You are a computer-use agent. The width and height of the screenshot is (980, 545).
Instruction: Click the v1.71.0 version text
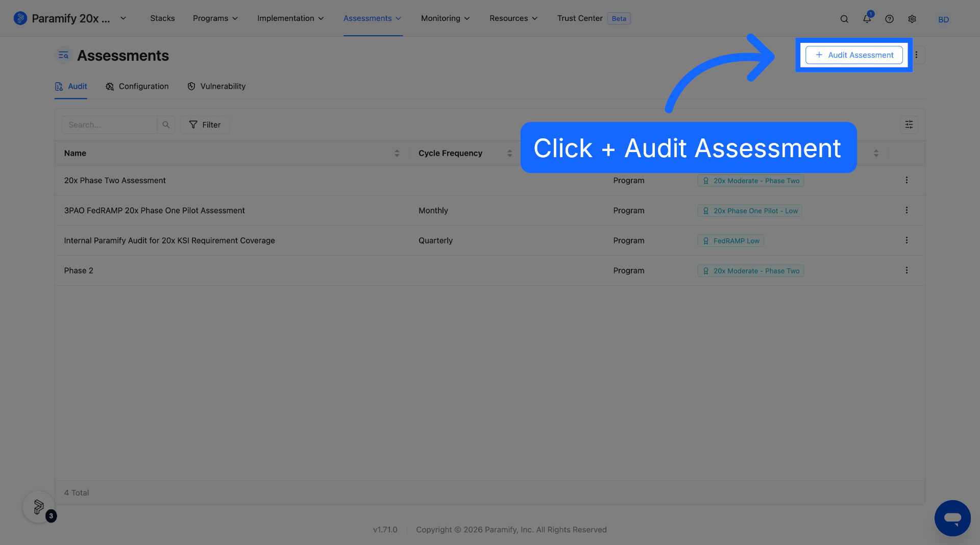385,530
